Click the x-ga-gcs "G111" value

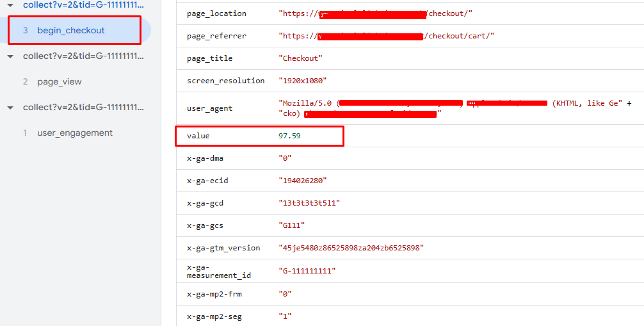coord(292,225)
